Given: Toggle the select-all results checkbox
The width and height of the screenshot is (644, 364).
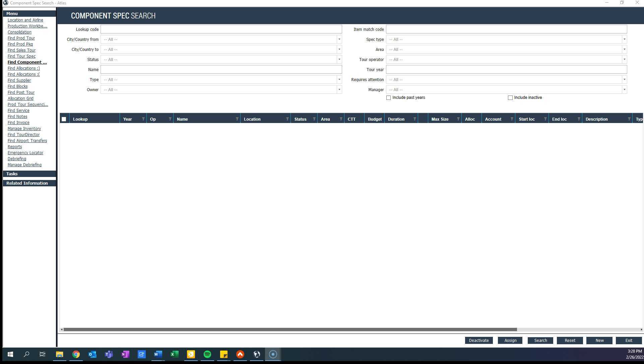Looking at the screenshot, I should 64,119.
